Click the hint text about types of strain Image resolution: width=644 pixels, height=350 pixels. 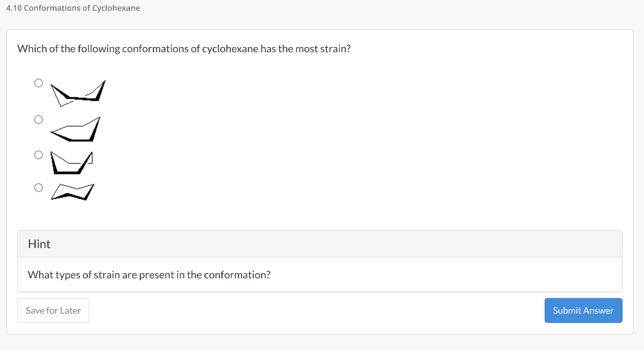[149, 275]
